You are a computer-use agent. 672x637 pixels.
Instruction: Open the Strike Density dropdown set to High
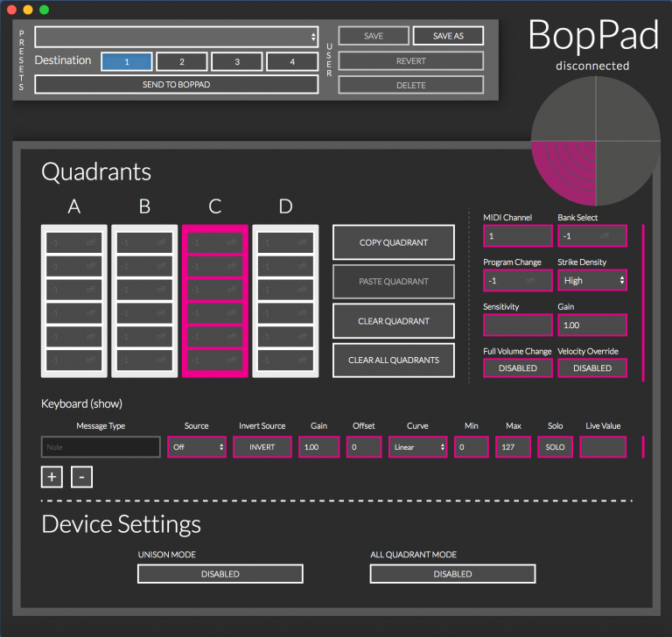592,280
